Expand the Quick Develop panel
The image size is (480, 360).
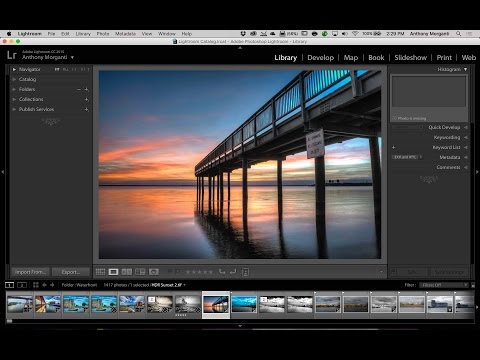[x=466, y=127]
